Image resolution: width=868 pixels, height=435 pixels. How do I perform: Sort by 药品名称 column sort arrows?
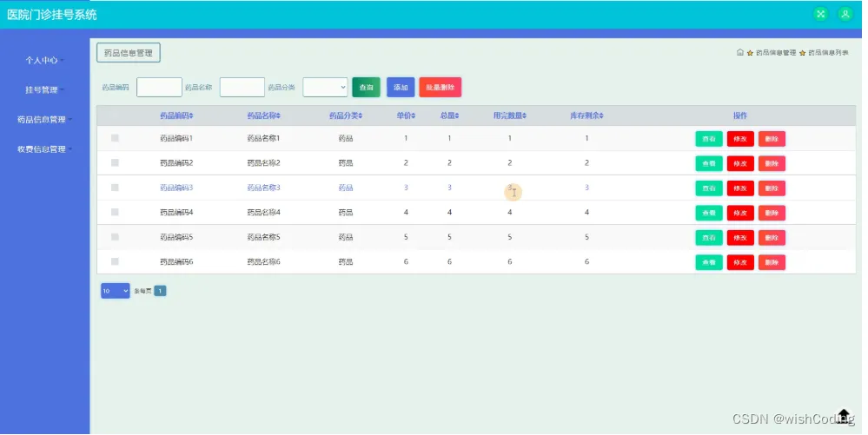coord(278,115)
